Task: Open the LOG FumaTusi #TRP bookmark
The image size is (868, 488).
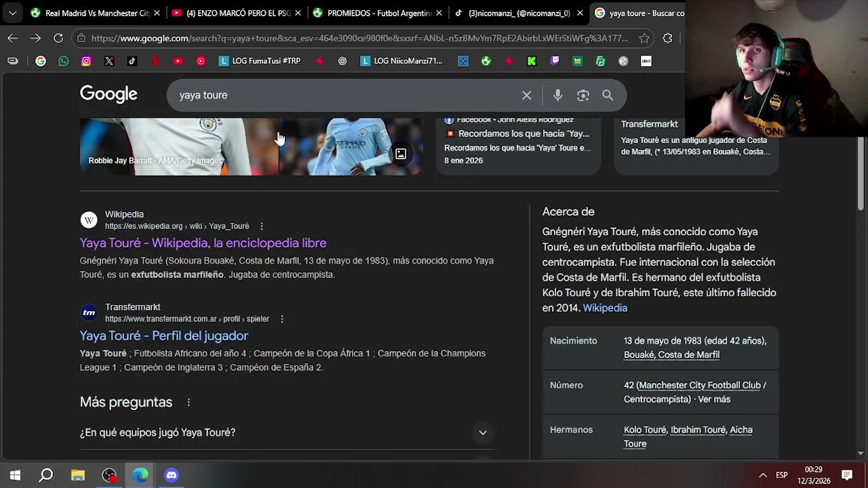Action: [x=260, y=61]
